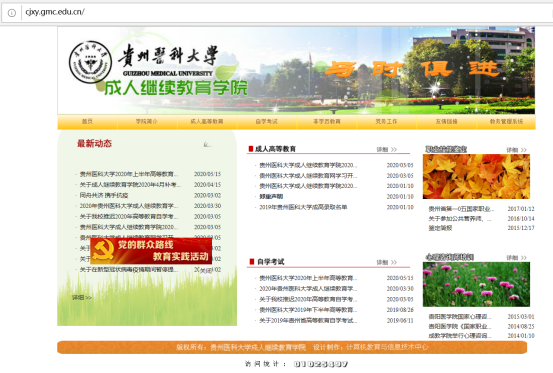
Task: Open news item 同舟共济 携手抗疫
Action: [104, 195]
